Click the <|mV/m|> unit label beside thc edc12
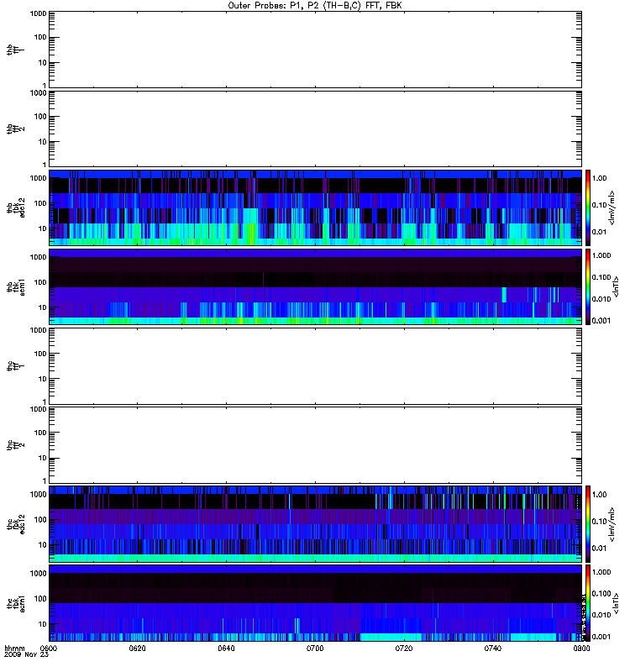Screen dimensions: 630x672 click(x=612, y=524)
